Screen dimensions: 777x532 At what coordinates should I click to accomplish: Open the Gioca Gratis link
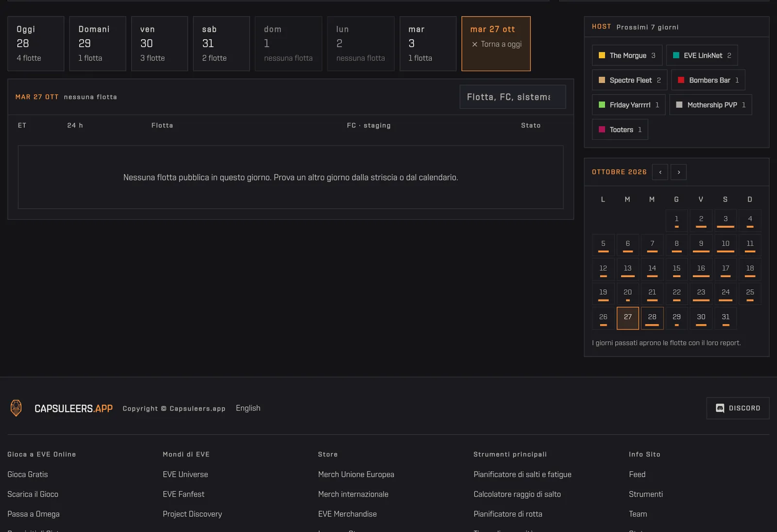pyautogui.click(x=28, y=474)
